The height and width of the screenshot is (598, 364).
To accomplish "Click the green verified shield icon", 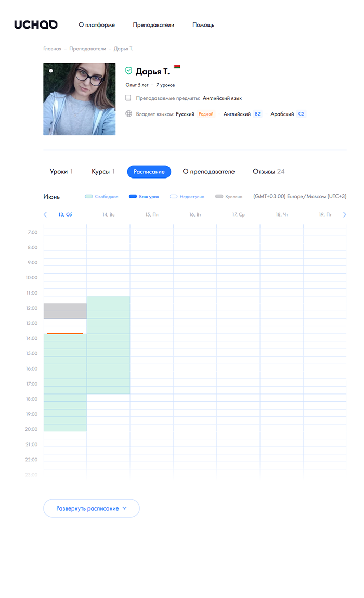I will click(129, 71).
